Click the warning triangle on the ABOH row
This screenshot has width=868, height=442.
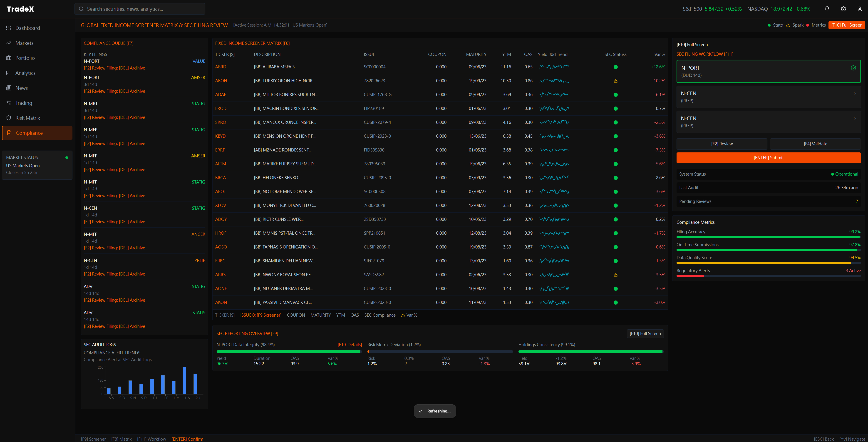click(616, 80)
